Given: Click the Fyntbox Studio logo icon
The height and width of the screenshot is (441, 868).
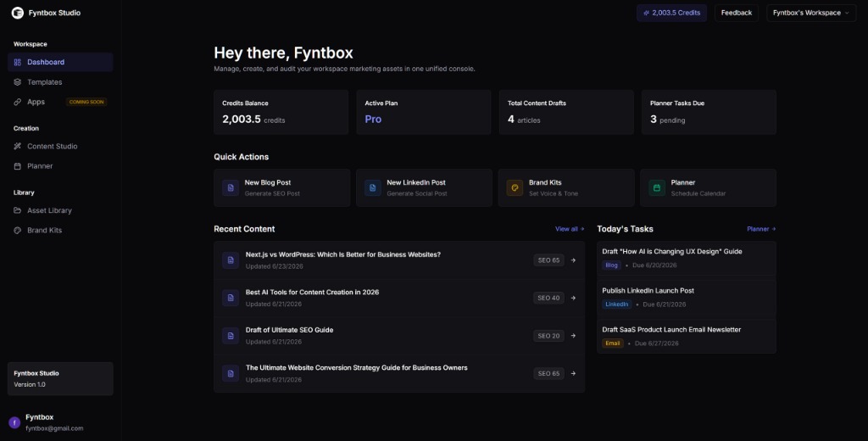Looking at the screenshot, I should (18, 13).
